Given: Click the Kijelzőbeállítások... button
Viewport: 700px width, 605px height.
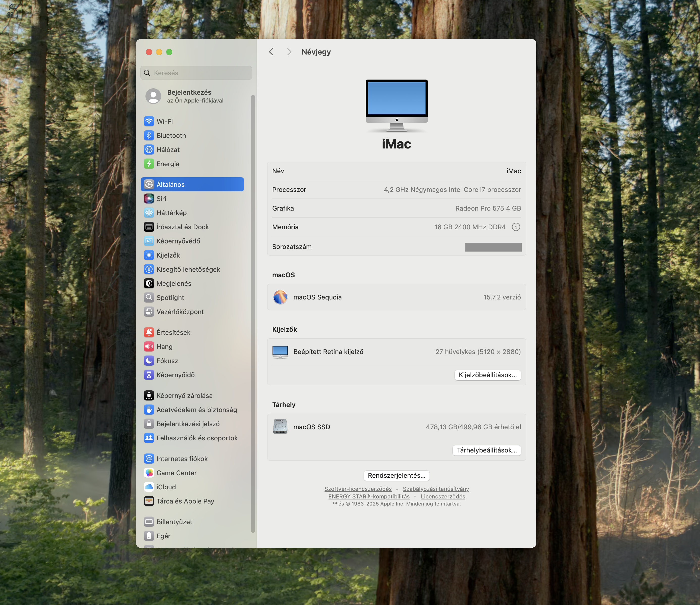Looking at the screenshot, I should [487, 375].
